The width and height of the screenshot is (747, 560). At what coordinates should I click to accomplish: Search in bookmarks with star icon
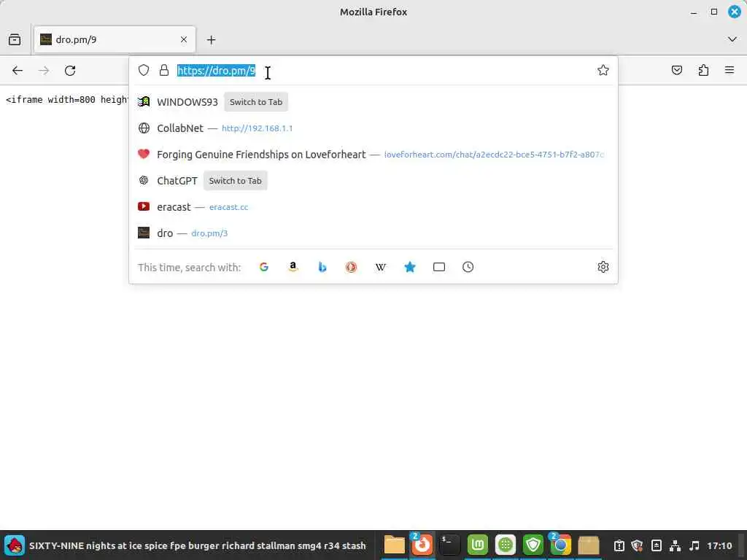[x=410, y=267]
